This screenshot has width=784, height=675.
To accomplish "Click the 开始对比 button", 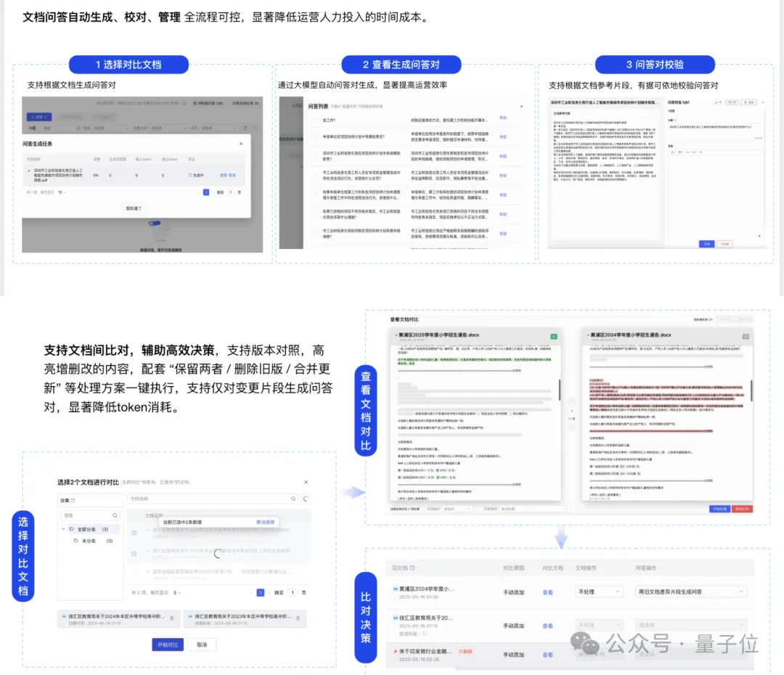I will pos(168,645).
